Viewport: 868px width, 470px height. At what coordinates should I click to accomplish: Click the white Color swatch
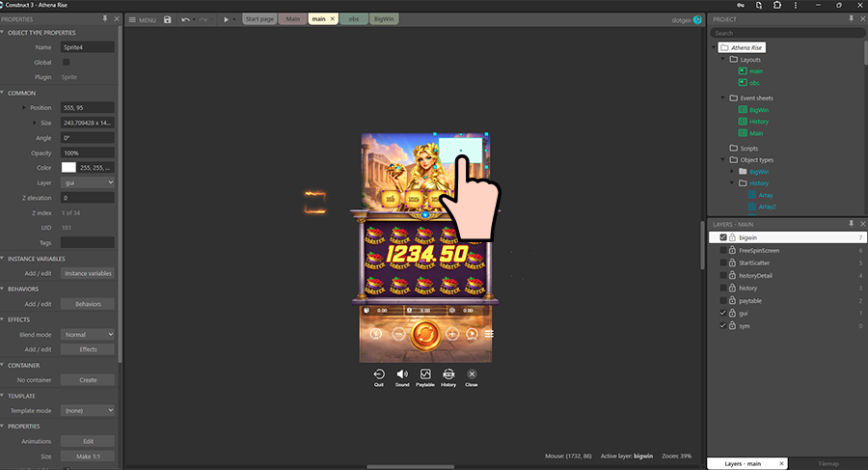click(68, 167)
